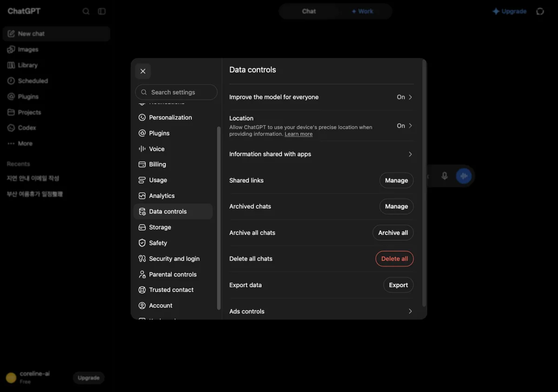Click the Billing card icon
558x392 pixels.
(142, 164)
